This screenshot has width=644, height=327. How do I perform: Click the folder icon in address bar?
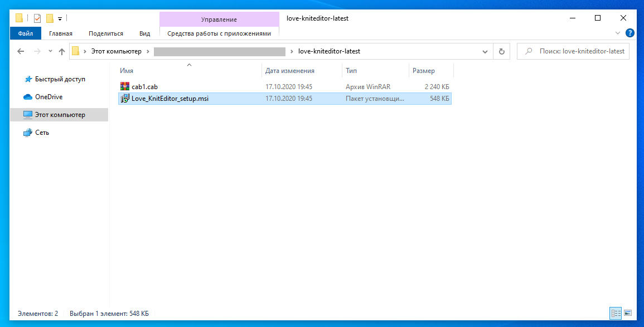pyautogui.click(x=76, y=51)
